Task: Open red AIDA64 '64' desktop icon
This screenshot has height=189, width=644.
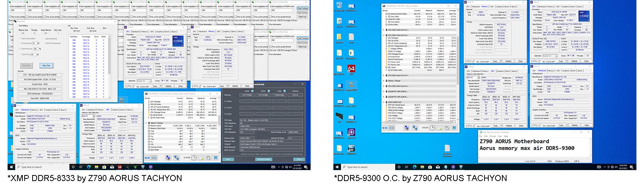Action: coord(351,69)
